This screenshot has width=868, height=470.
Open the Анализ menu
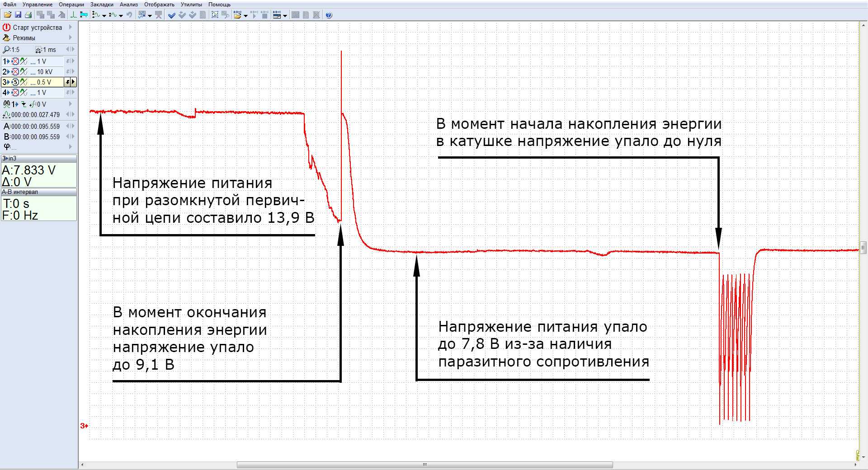click(129, 4)
